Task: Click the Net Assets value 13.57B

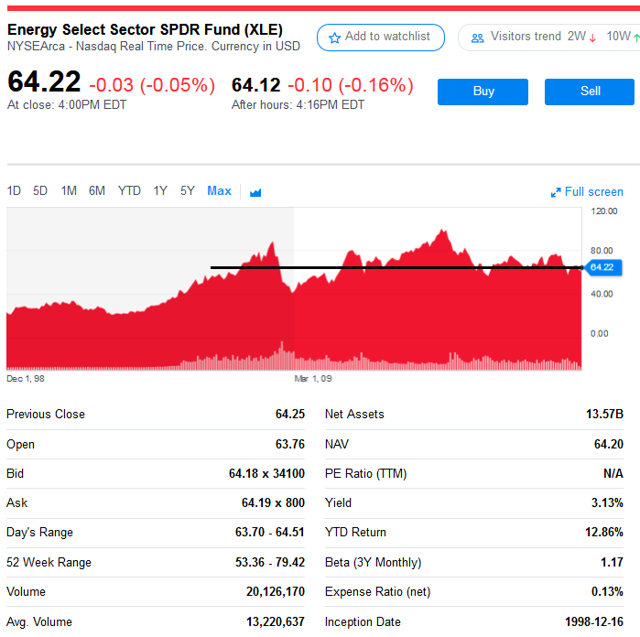Action: click(604, 414)
